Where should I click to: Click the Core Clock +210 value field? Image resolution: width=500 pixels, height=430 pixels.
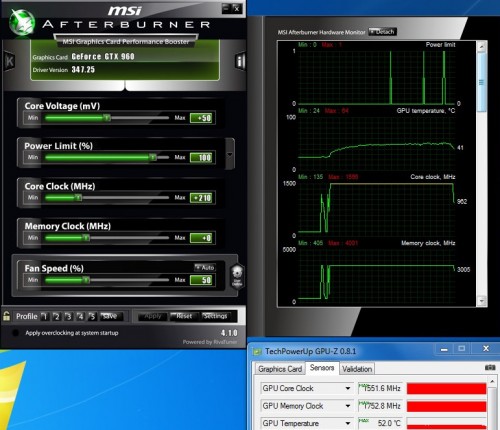pyautogui.click(x=201, y=198)
